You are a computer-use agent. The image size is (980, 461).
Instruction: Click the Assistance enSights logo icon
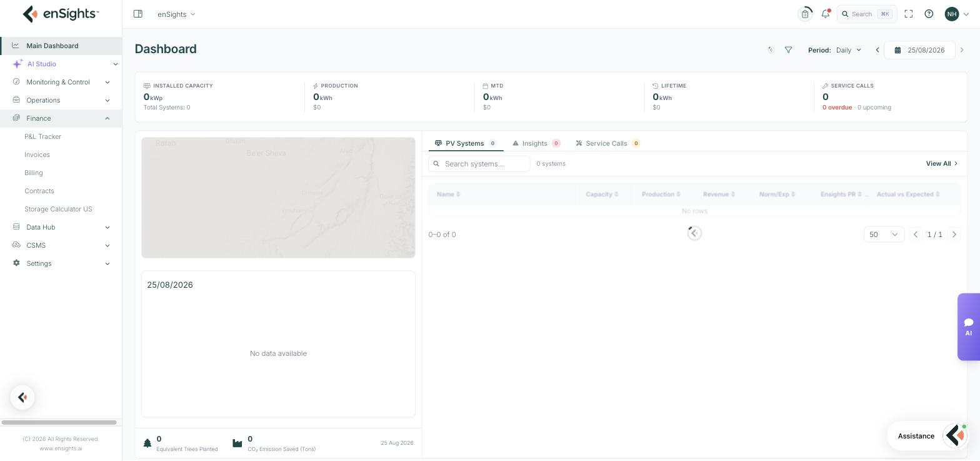tap(956, 435)
